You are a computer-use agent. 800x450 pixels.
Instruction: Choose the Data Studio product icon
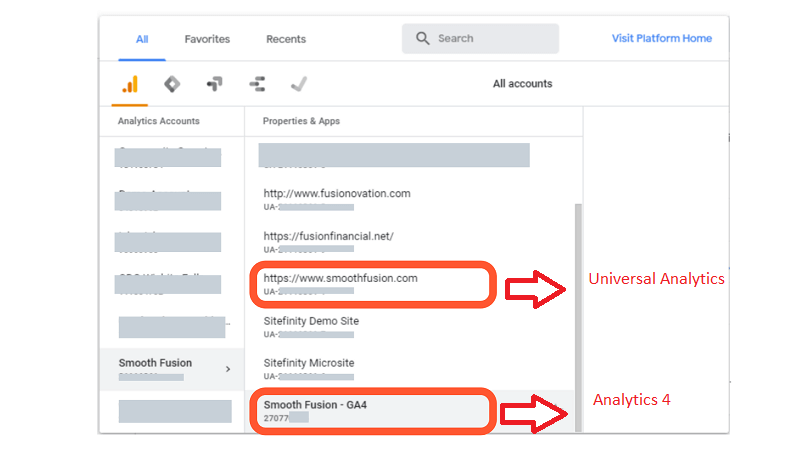click(x=257, y=84)
